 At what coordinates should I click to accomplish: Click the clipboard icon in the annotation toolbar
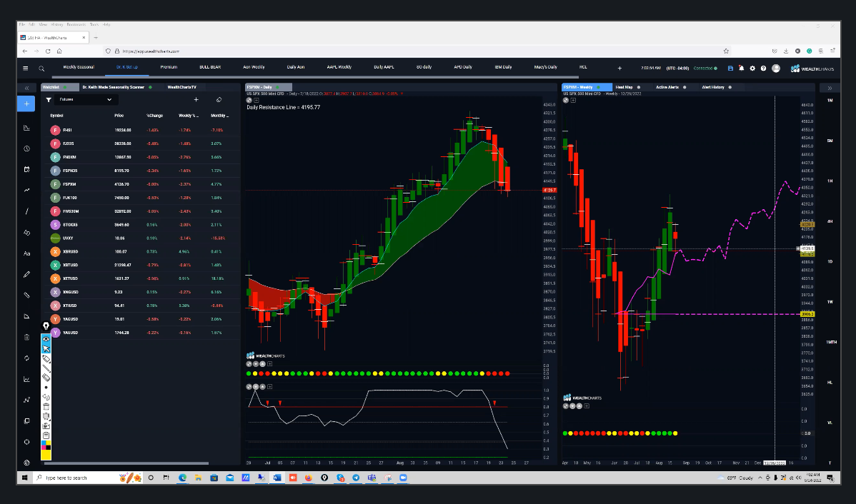pos(46,435)
